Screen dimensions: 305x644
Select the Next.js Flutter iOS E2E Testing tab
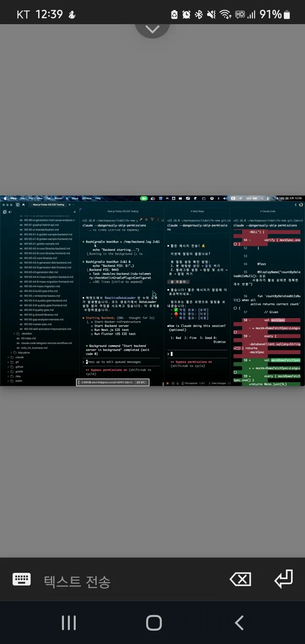47,204
